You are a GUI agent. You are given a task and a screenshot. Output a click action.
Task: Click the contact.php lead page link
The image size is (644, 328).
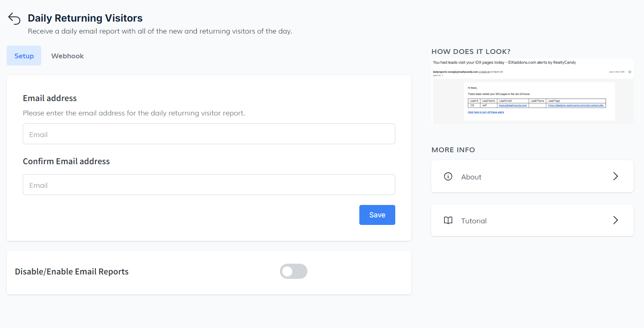[x=575, y=105]
